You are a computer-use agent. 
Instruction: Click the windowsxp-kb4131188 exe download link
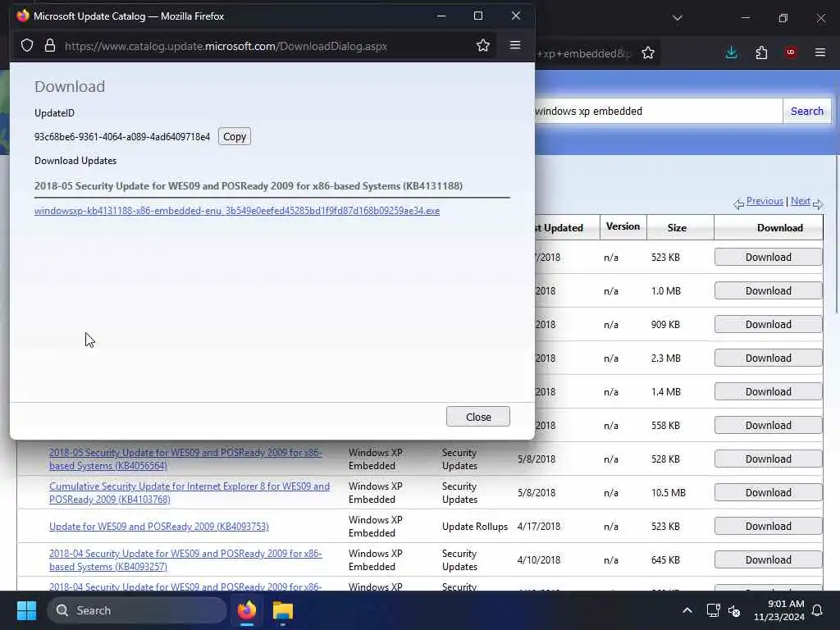coord(237,211)
